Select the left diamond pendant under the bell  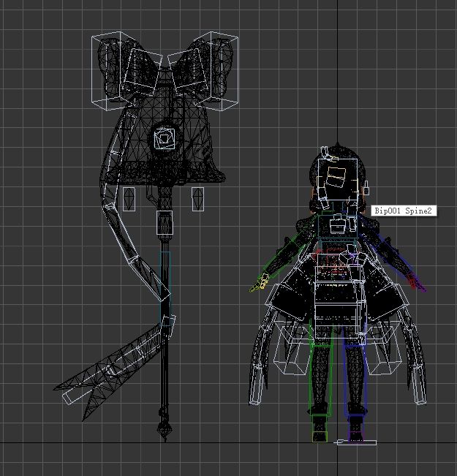129,199
